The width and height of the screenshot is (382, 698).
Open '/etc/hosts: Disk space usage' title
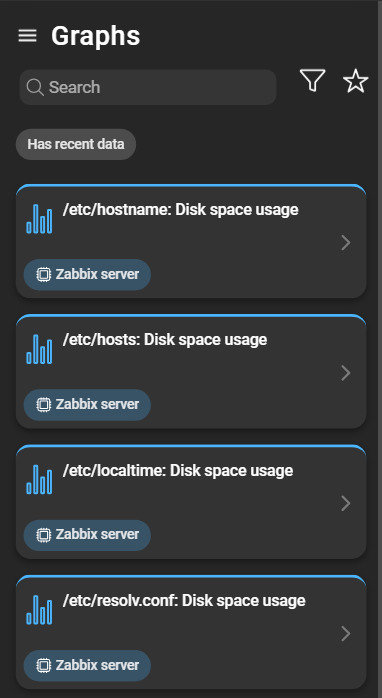click(x=165, y=340)
